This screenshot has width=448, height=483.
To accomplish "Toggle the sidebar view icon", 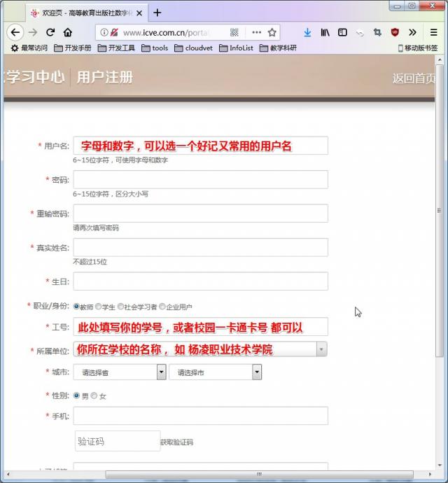I will pyautogui.click(x=342, y=32).
